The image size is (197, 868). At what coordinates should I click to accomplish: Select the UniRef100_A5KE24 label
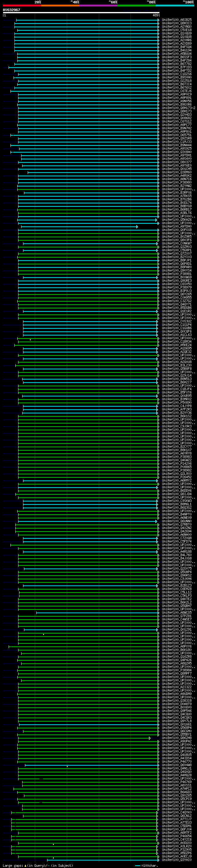coord(176,345)
